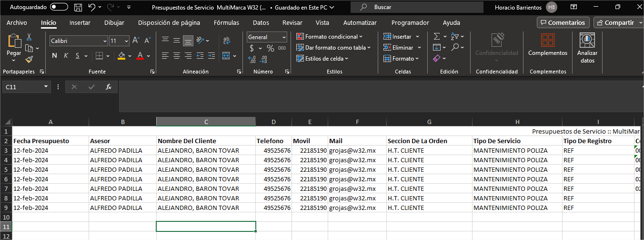Open the font size 11 dropdown
The width and height of the screenshot is (644, 240).
126,41
